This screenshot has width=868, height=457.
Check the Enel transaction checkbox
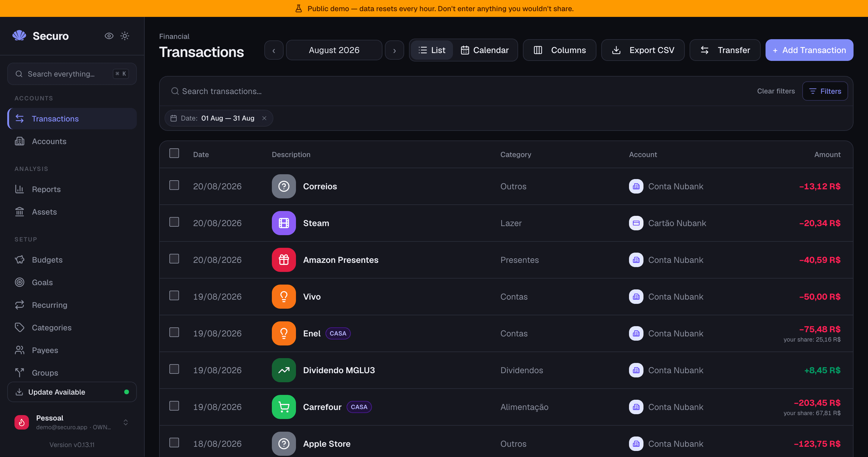174,332
